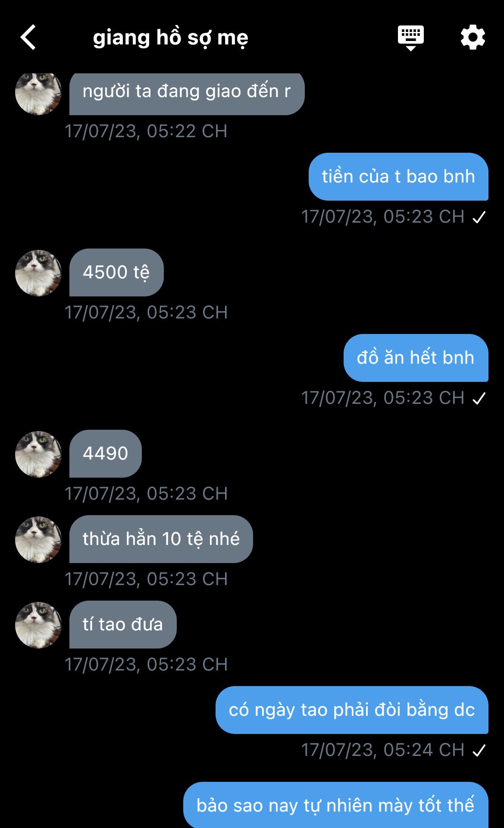This screenshot has width=504, height=828.
Task: Hide keyboard via the keyboard icon
Action: 410,38
